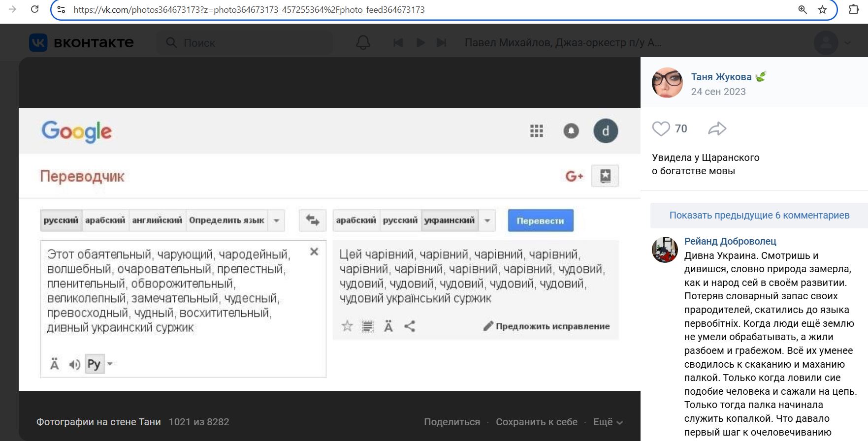The height and width of the screenshot is (441, 868).
Task: Choose Определить язык option
Action: tap(226, 220)
